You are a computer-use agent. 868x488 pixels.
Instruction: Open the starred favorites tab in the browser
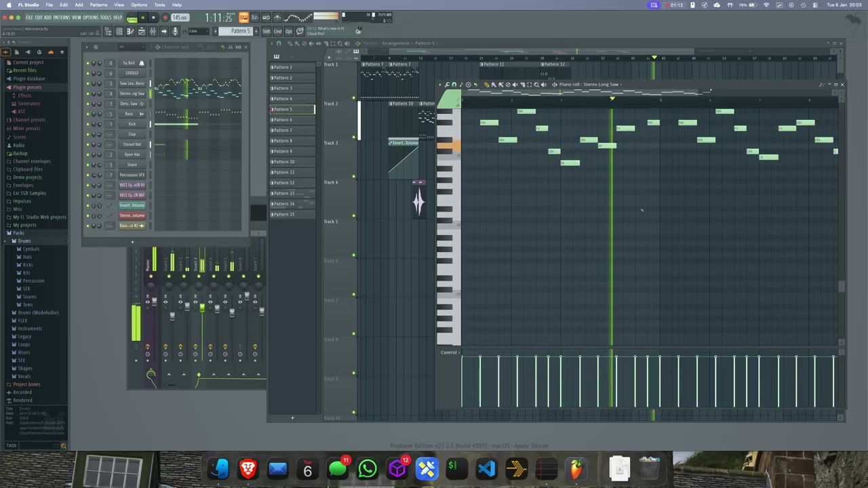point(62,52)
